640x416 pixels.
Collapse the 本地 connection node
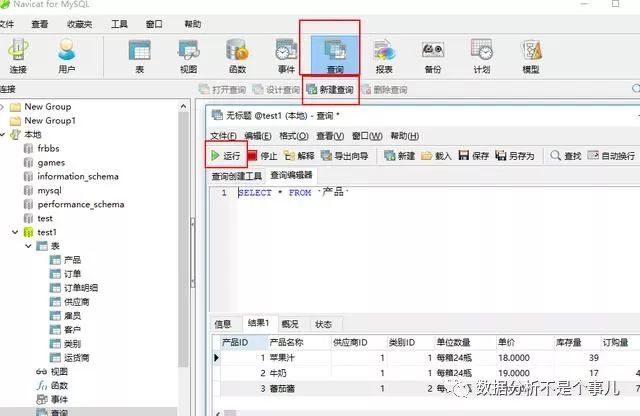tap(3, 134)
